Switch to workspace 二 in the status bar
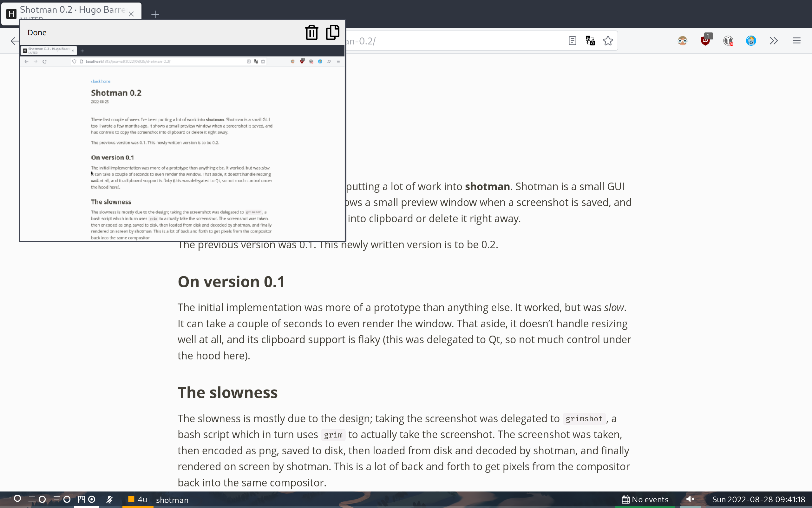Image resolution: width=812 pixels, height=508 pixels. [x=37, y=499]
